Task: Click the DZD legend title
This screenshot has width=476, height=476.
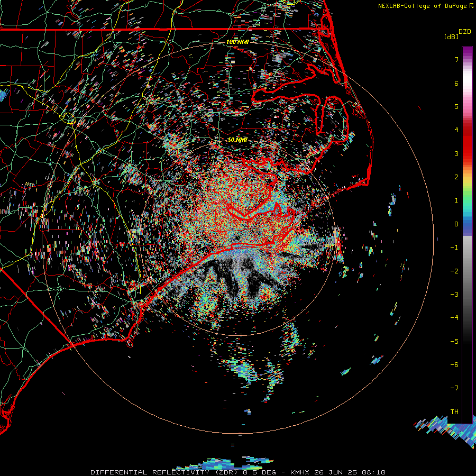Action: 465,32
